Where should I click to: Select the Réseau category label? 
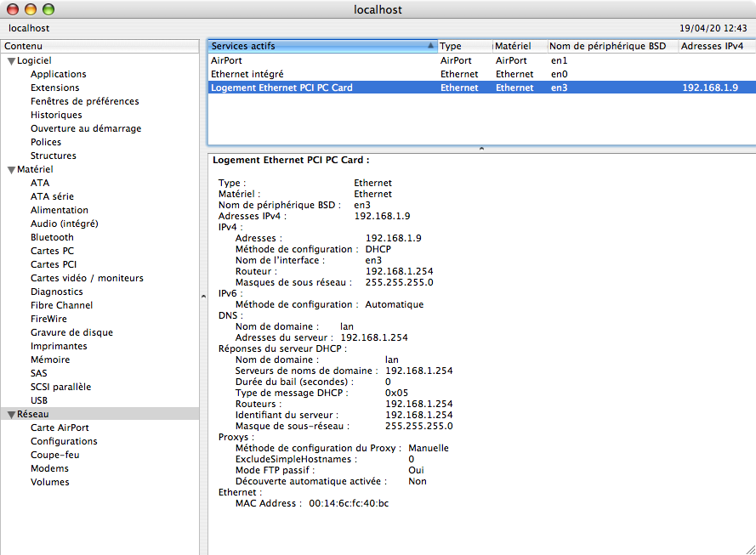click(x=33, y=414)
